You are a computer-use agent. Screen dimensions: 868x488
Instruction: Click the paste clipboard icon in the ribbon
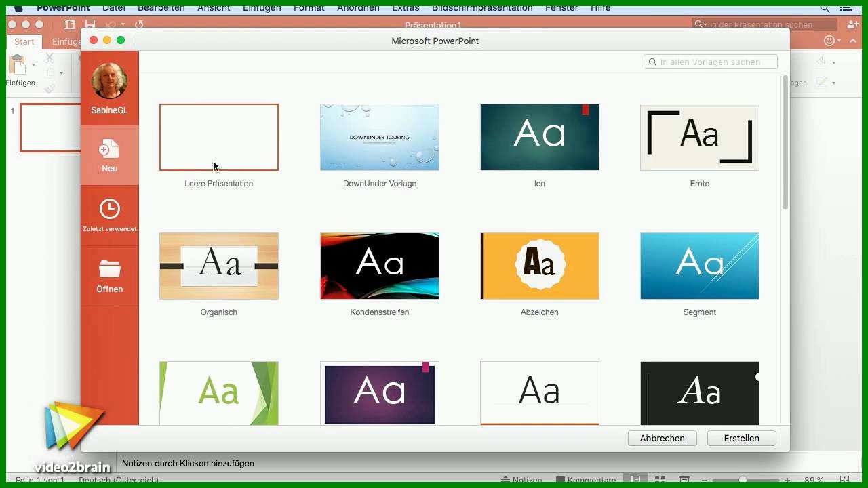(x=17, y=65)
